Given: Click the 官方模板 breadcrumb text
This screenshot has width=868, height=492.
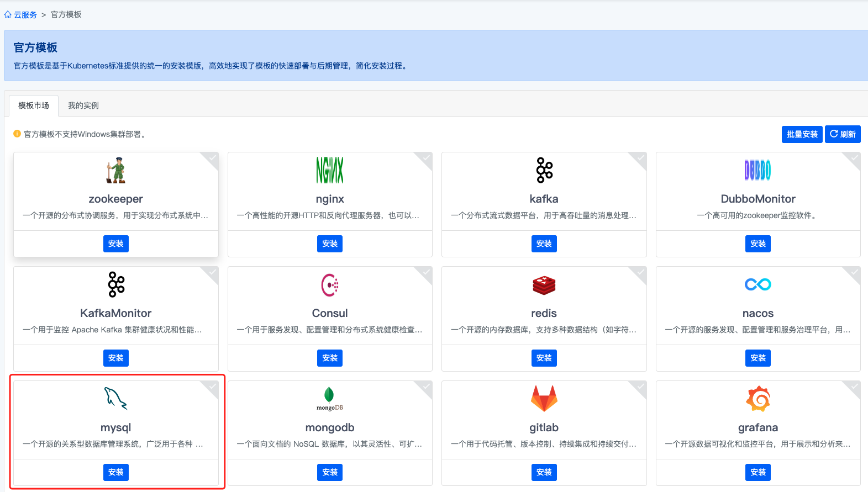Looking at the screenshot, I should point(66,14).
